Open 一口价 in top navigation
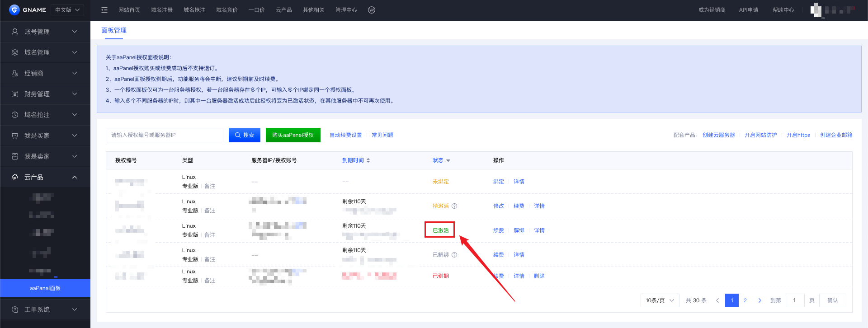 point(257,10)
